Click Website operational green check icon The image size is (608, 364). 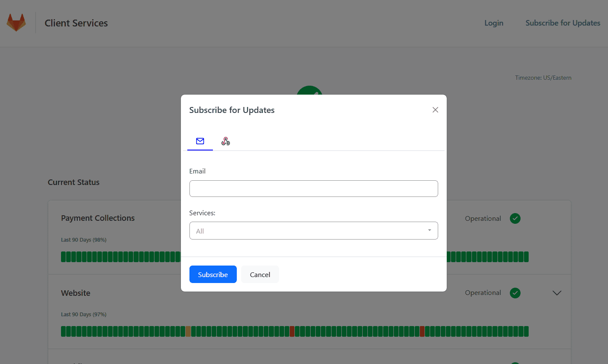click(515, 293)
